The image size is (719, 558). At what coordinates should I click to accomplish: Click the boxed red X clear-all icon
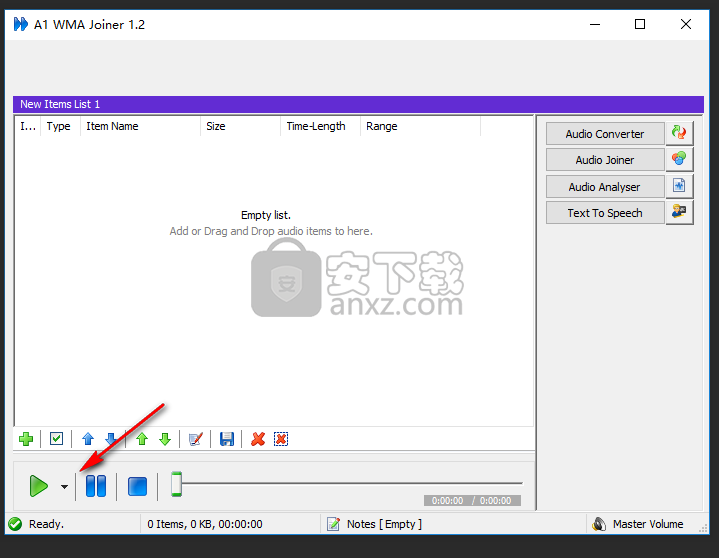[x=281, y=439]
